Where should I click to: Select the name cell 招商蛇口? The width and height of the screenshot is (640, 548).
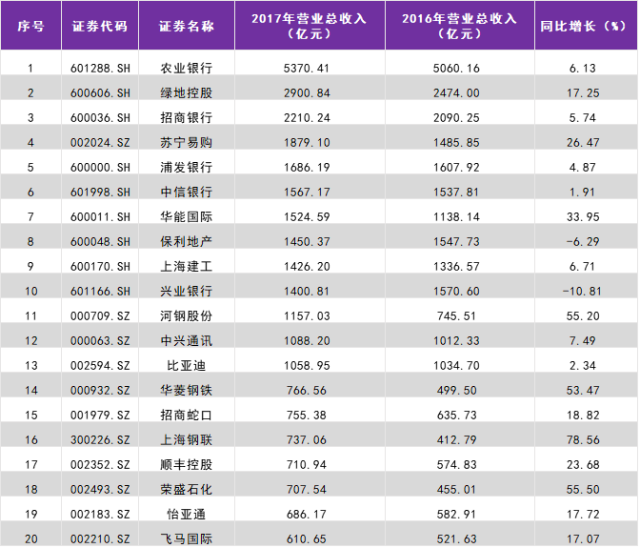click(x=187, y=415)
